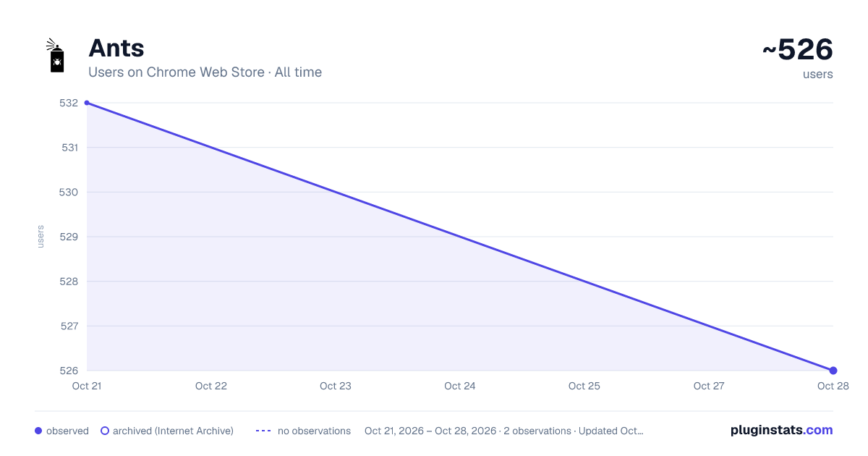Click the Oct 24 x-axis label
The width and height of the screenshot is (868, 456).
point(460,386)
